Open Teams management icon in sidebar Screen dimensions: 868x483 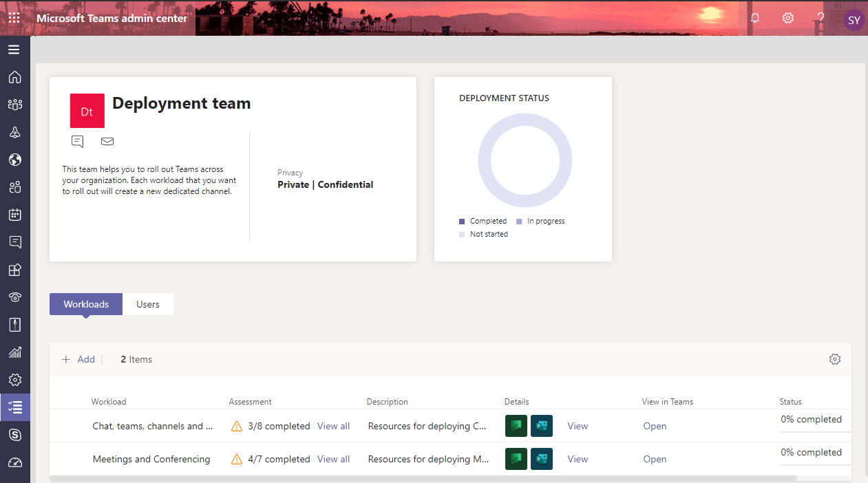coord(14,105)
